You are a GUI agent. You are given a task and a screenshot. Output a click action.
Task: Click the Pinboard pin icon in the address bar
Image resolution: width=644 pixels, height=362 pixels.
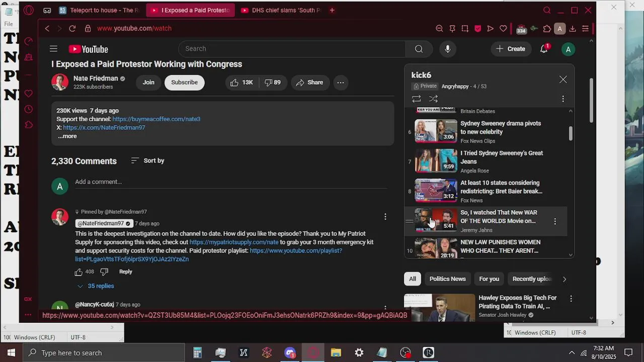452,29
